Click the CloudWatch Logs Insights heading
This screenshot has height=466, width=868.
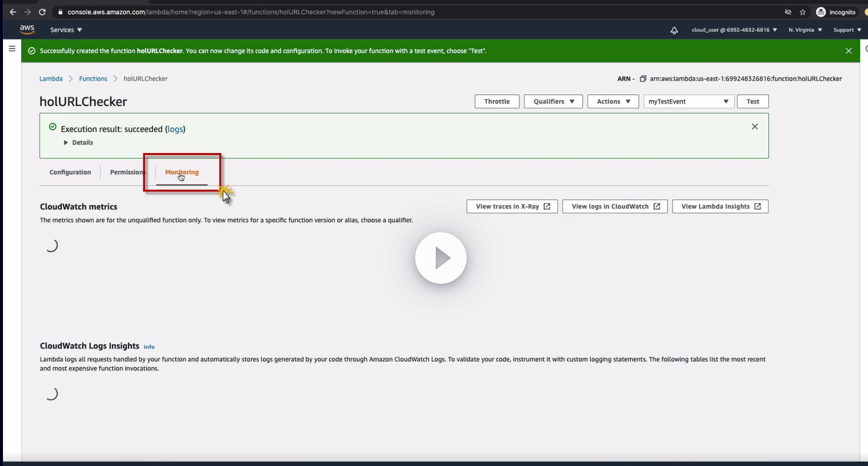tap(90, 346)
